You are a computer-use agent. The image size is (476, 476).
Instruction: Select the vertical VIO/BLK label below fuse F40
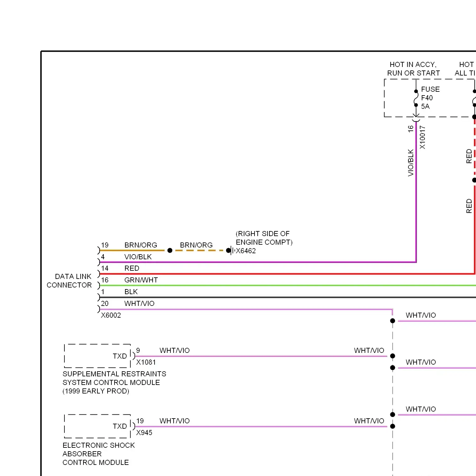[x=411, y=163]
